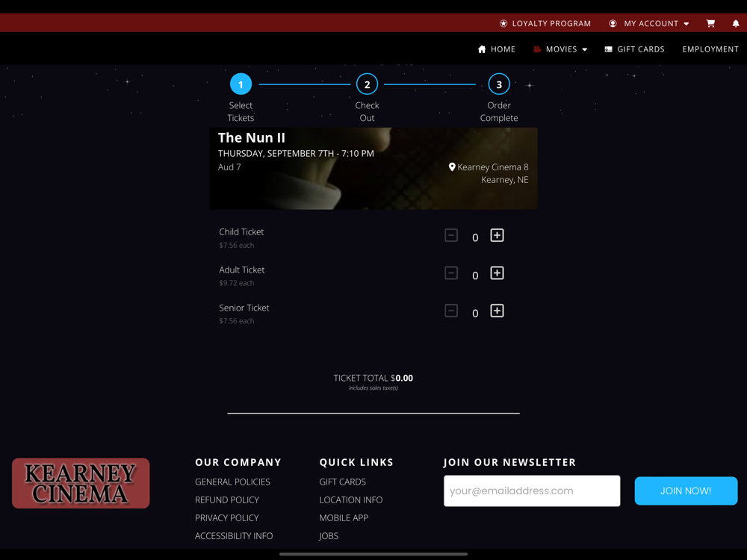Open the shopping cart icon
747x560 pixels.
click(x=710, y=23)
